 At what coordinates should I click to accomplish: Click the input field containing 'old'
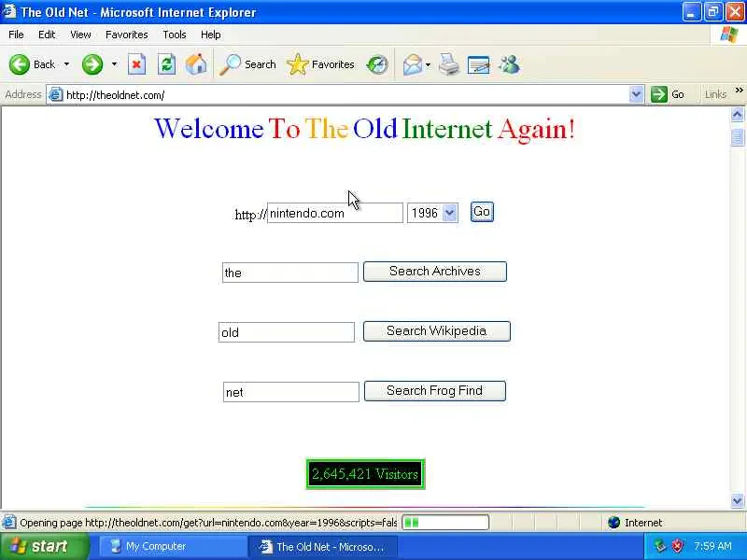(x=287, y=332)
